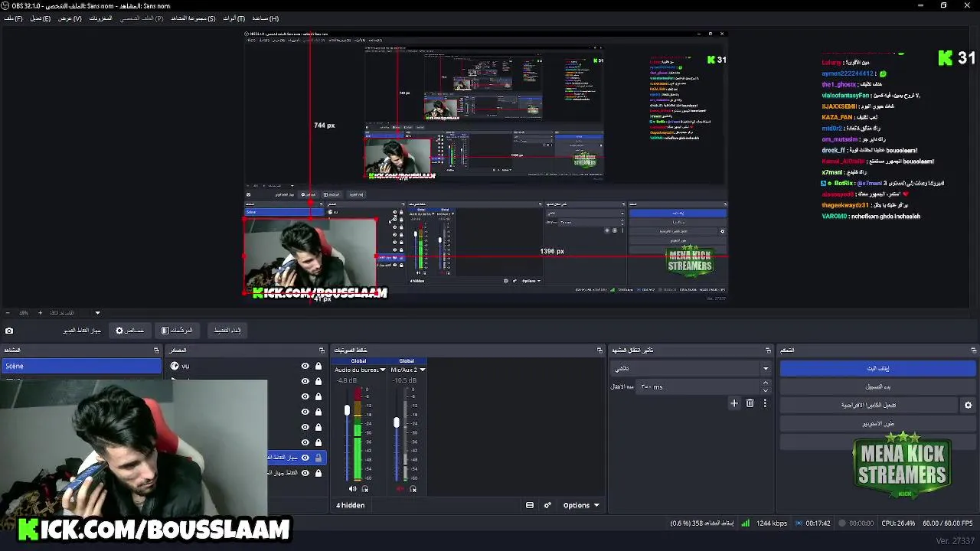The image size is (980, 551).
Task: Open virtual camera settings gear
Action: pos(968,405)
